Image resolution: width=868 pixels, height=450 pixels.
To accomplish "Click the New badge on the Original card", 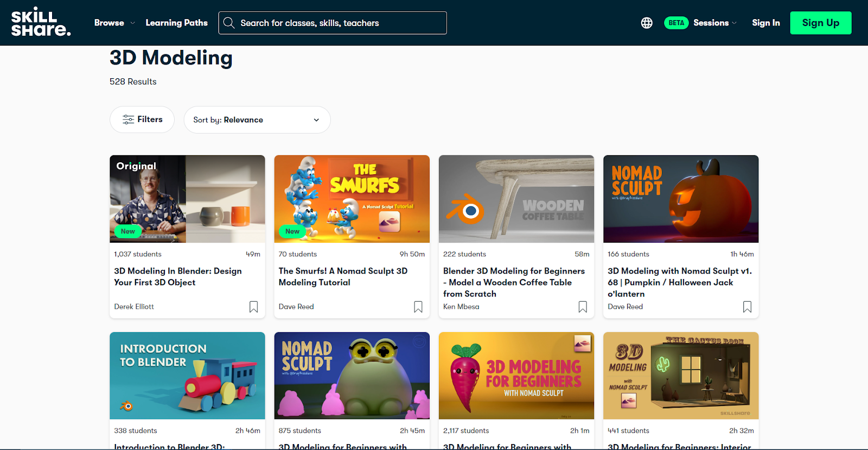I will [x=128, y=231].
